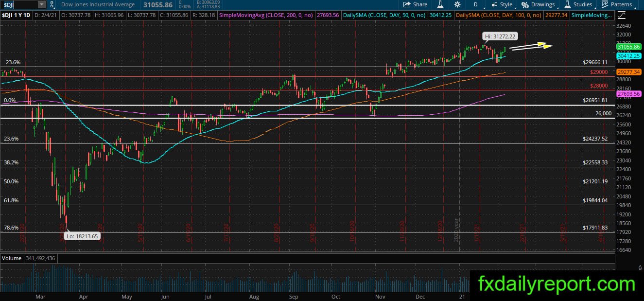Click the 50.0% retracement label
The width and height of the screenshot is (644, 301).
[x=11, y=181]
